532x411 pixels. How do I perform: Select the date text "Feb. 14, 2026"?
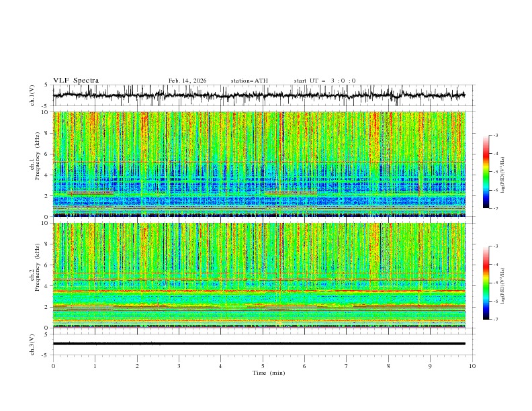pos(187,81)
